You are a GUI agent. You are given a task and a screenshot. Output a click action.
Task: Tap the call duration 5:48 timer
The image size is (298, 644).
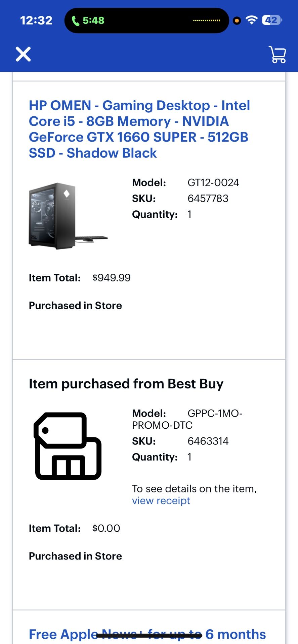tap(93, 20)
